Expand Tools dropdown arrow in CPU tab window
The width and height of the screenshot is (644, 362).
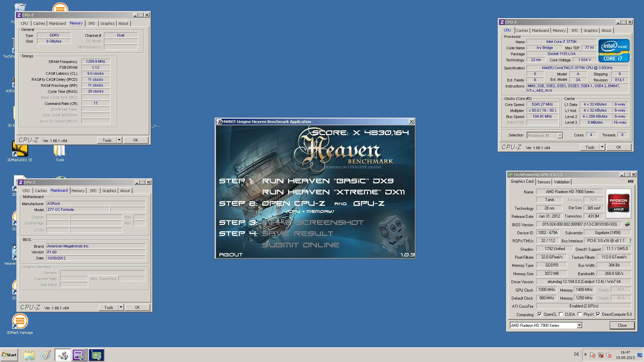(602, 147)
